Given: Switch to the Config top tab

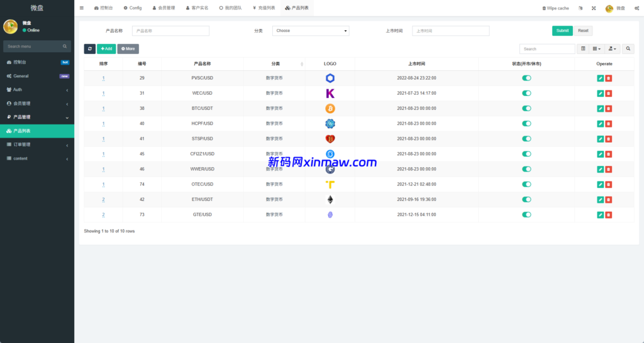Looking at the screenshot, I should coord(132,8).
